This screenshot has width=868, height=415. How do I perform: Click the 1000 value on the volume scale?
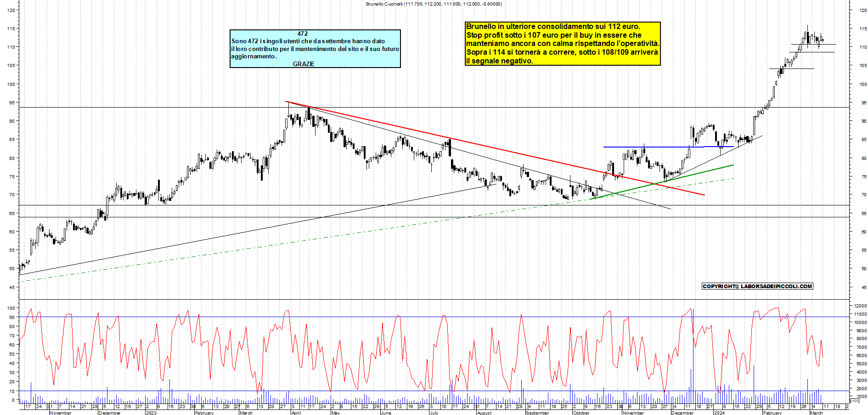click(x=861, y=396)
